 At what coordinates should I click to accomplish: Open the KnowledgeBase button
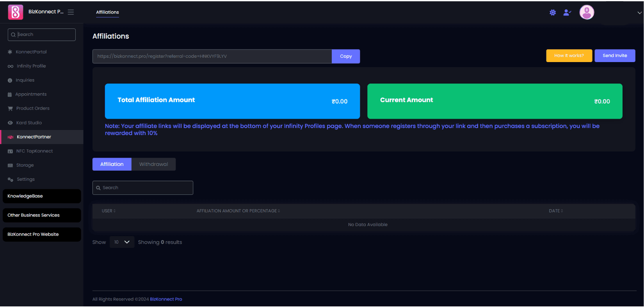(42, 196)
